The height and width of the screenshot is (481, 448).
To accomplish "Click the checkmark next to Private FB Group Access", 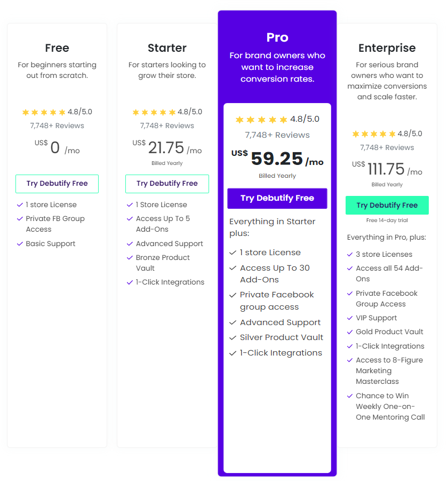I will coord(19,218).
